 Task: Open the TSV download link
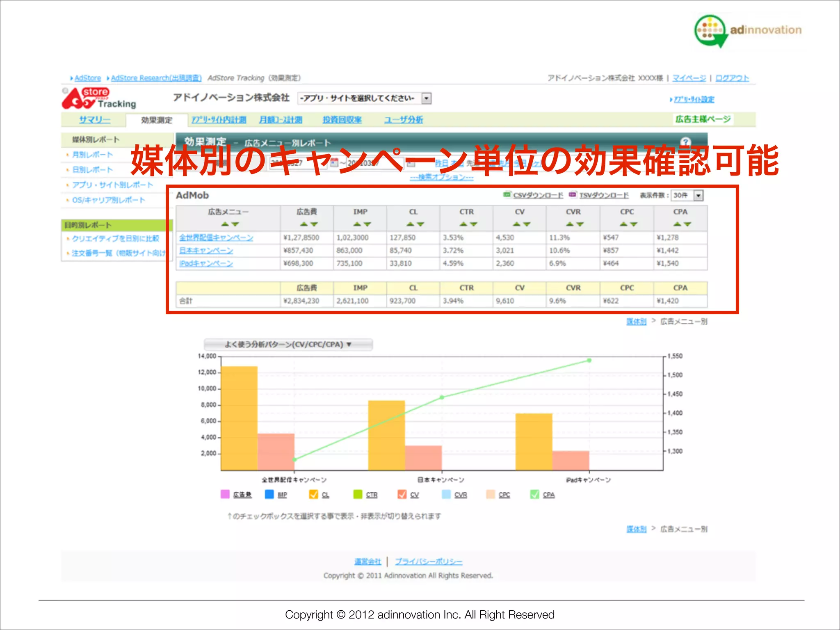(604, 195)
